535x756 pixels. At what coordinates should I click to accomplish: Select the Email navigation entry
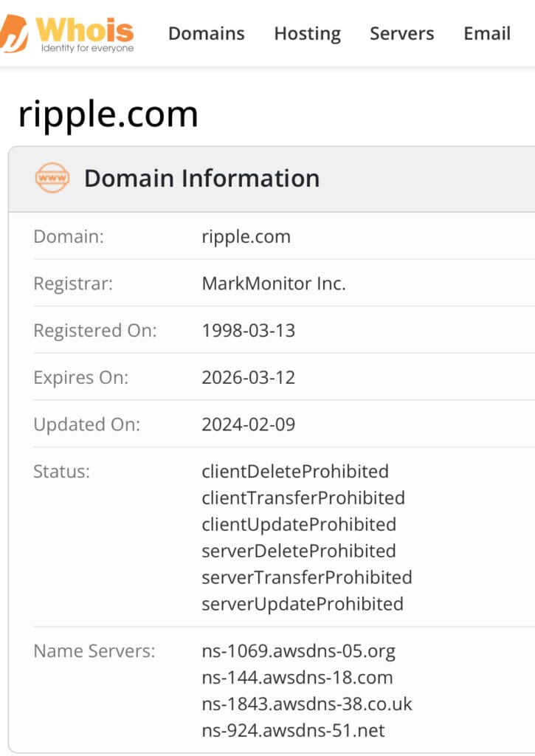[486, 33]
